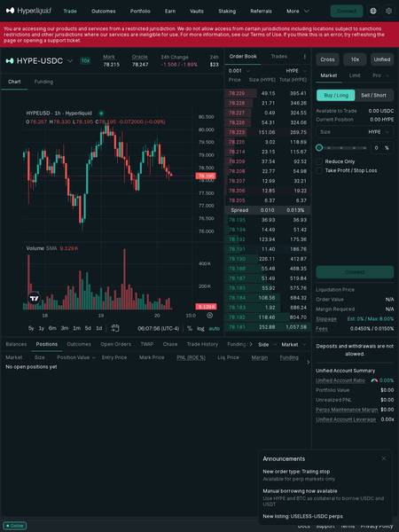
Task: Click the Cross margin mode button
Action: (327, 59)
